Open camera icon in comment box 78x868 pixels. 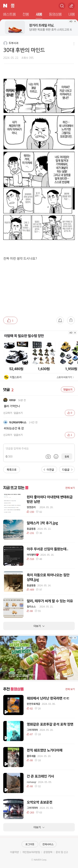[x=48, y=456]
